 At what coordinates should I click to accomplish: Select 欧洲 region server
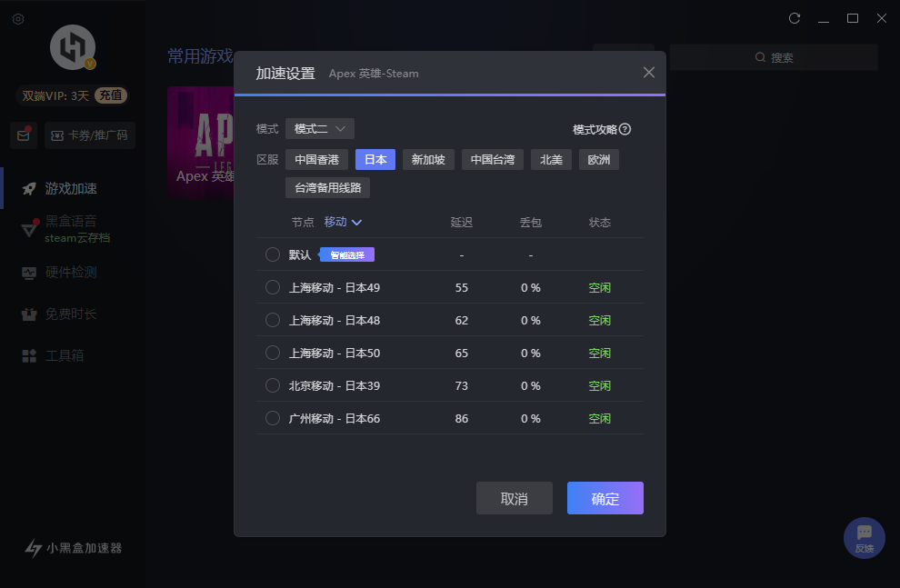pos(599,159)
